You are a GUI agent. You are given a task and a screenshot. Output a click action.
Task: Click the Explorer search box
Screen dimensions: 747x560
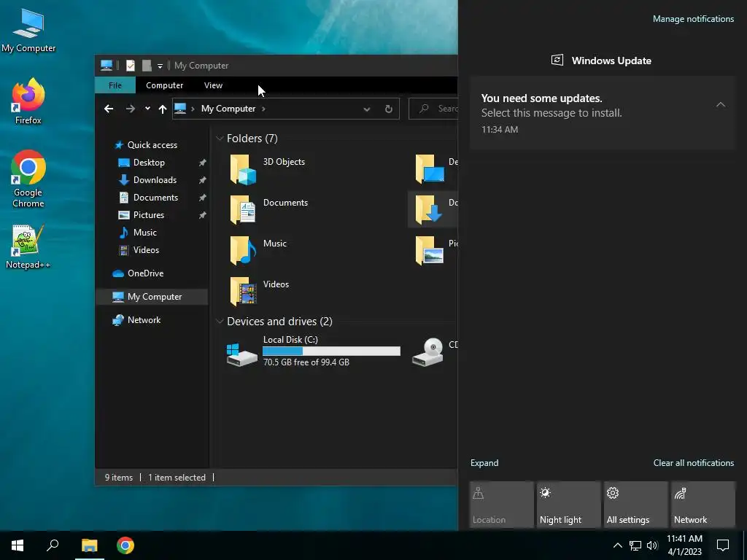(x=433, y=109)
